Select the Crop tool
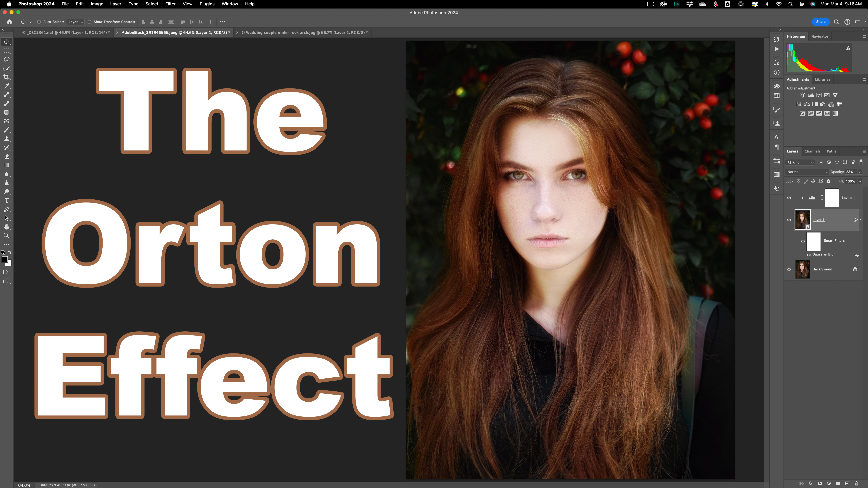 [x=6, y=77]
